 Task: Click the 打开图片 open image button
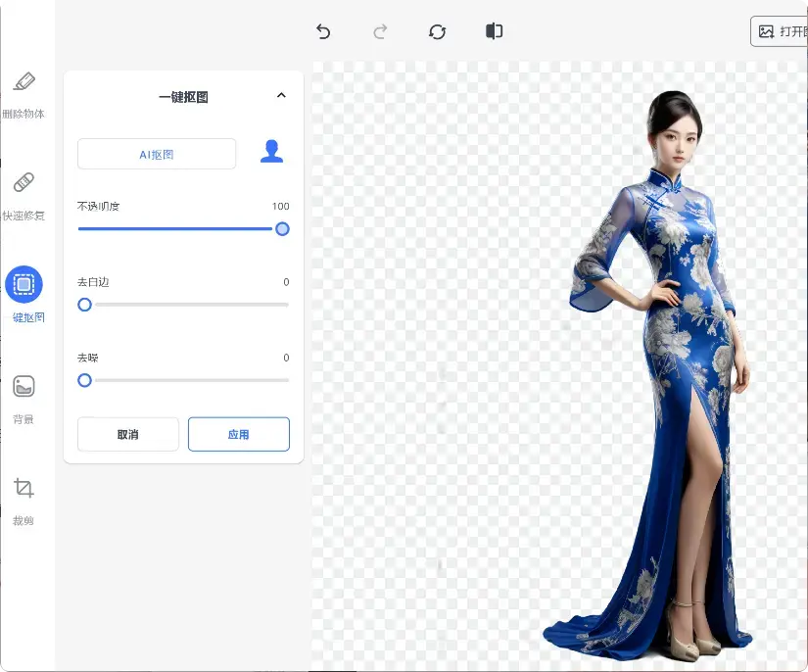tap(780, 31)
